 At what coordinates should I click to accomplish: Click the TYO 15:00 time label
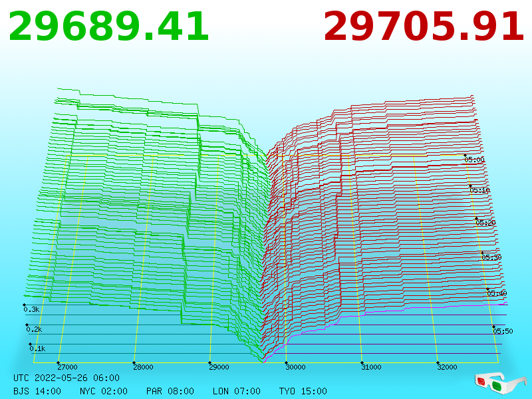(303, 391)
